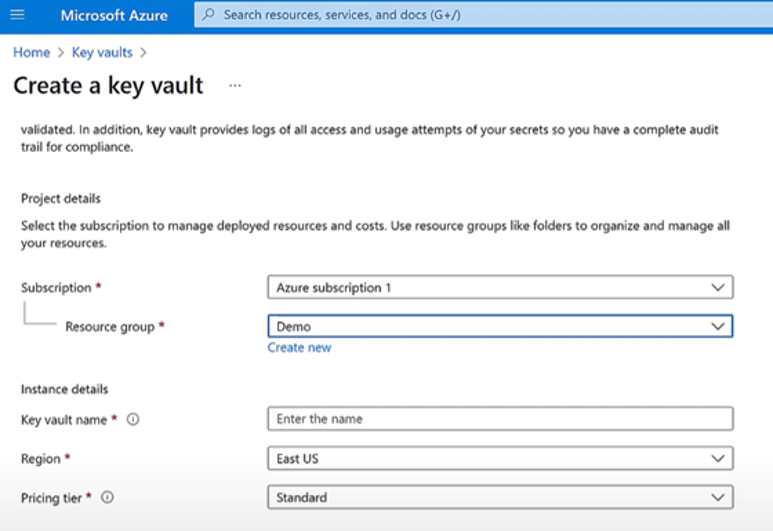Click the Instance details heading
The width and height of the screenshot is (773, 531).
pos(64,389)
